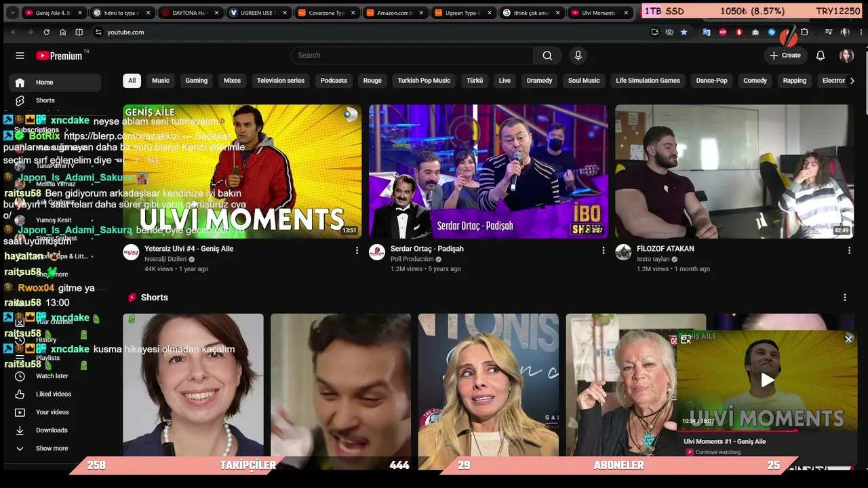Go to browser home page icon
Viewport: 868px width, 488px height.
click(x=62, y=32)
